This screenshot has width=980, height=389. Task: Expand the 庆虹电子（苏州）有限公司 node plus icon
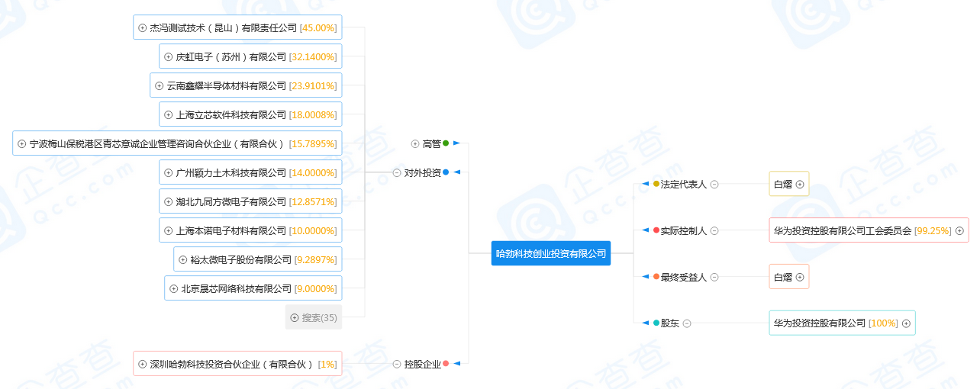[169, 56]
